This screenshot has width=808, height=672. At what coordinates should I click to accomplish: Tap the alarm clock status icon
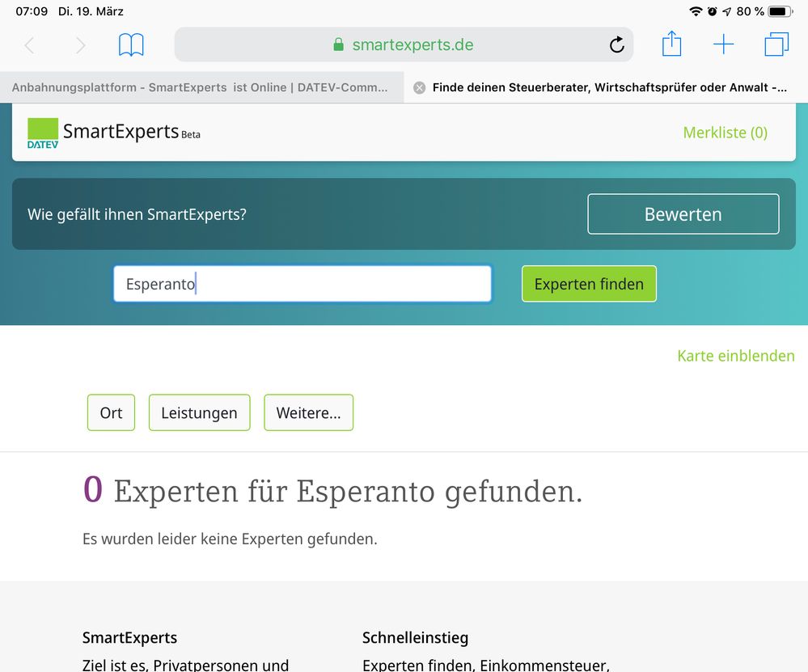coord(712,11)
